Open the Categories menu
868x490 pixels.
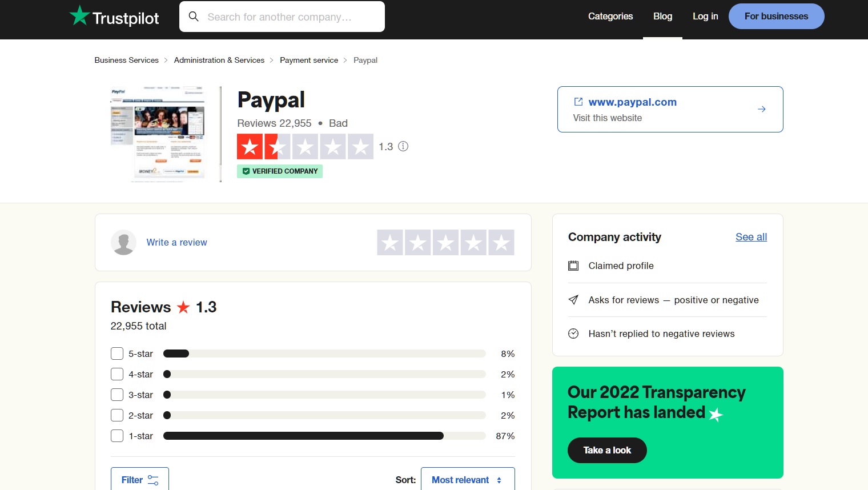[610, 16]
